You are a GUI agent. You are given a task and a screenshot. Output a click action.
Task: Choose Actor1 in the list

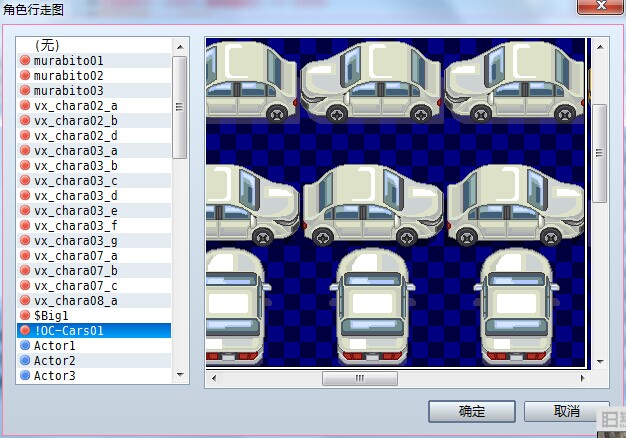click(94, 346)
